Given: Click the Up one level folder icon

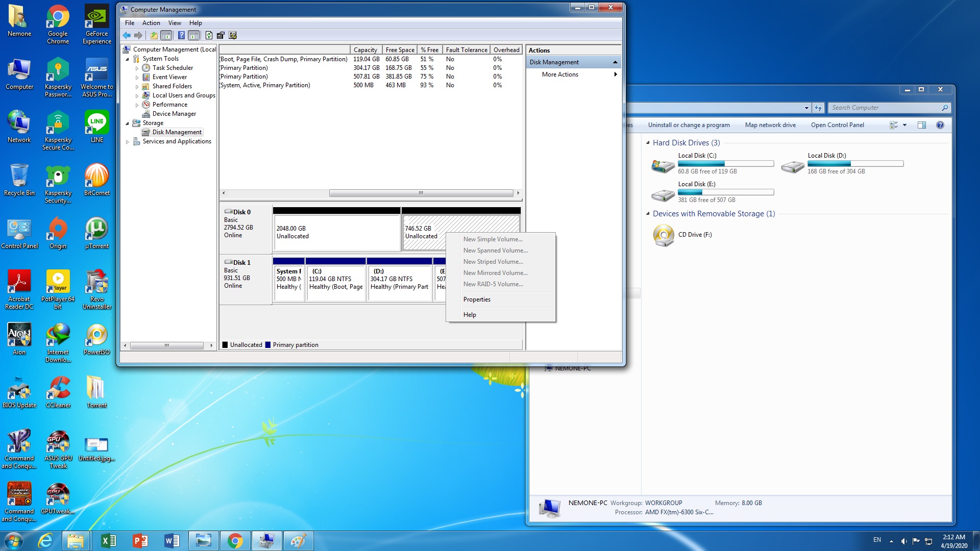Looking at the screenshot, I should tap(154, 35).
